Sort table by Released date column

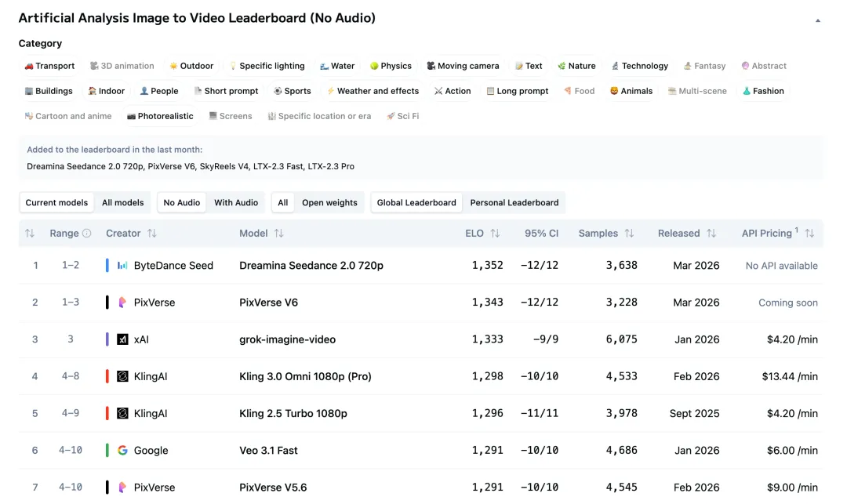click(711, 234)
